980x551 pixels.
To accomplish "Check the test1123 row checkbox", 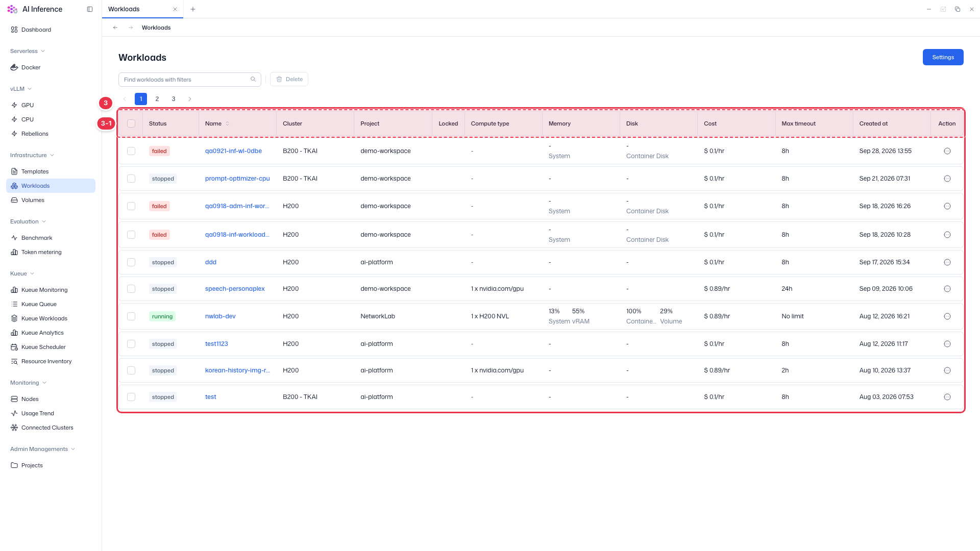I will [x=131, y=344].
